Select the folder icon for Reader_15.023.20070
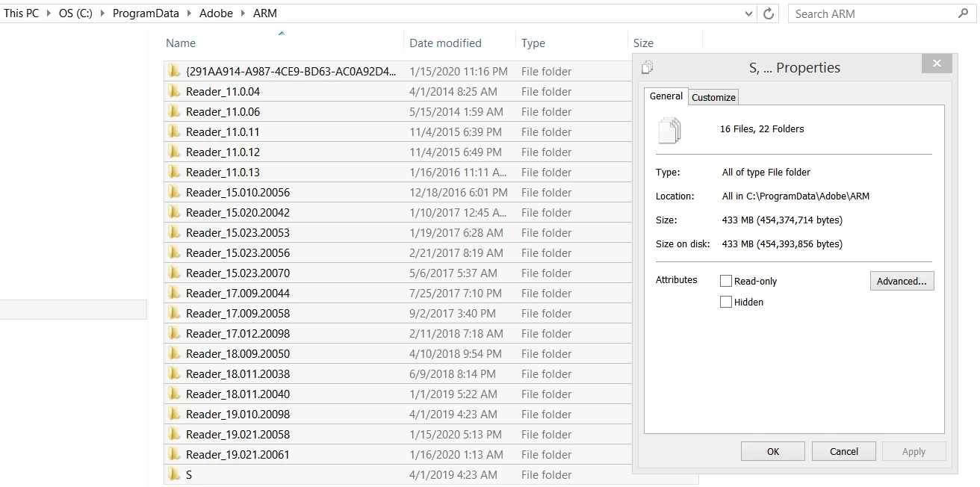The height and width of the screenshot is (487, 980). point(174,273)
